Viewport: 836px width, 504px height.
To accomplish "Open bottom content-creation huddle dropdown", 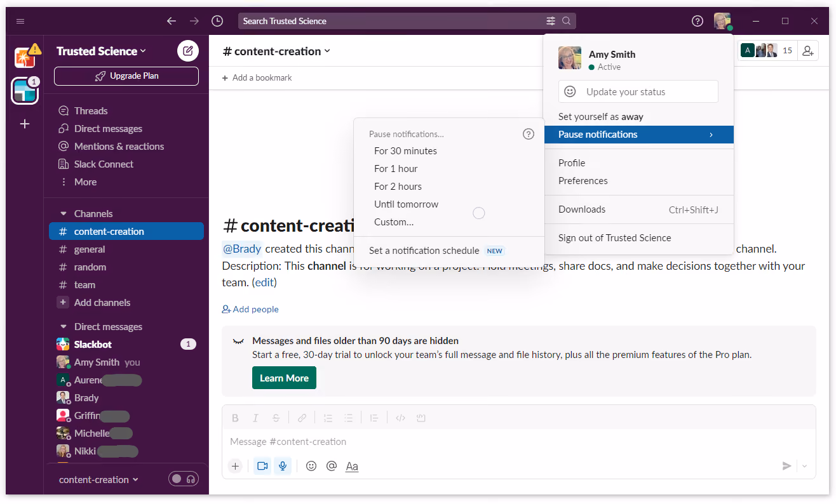I will click(99, 479).
